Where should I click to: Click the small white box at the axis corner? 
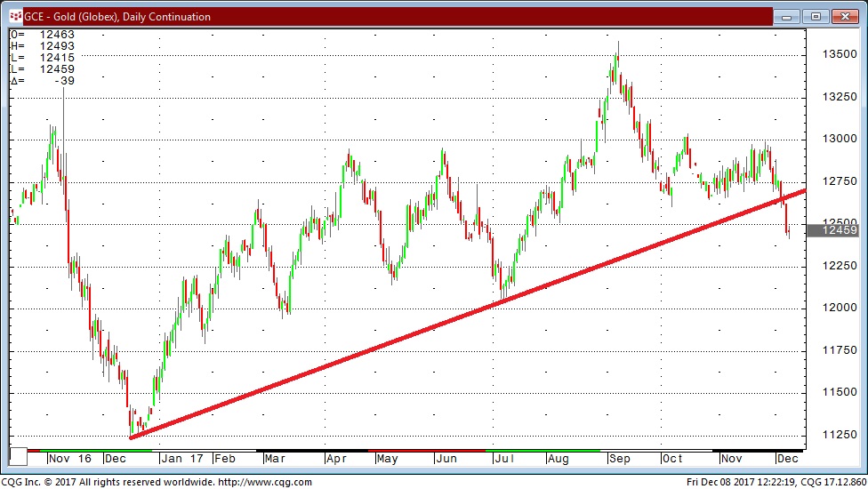tap(19, 456)
